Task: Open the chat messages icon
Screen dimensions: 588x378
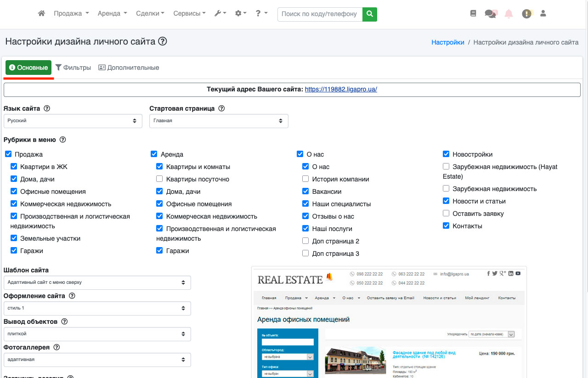Action: point(490,14)
